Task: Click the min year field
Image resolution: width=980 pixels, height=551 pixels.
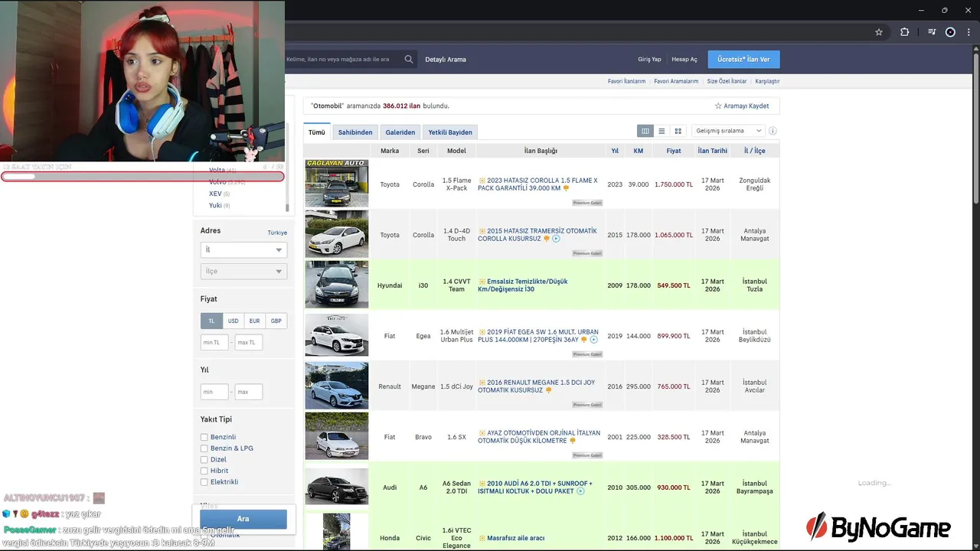Action: [x=214, y=392]
